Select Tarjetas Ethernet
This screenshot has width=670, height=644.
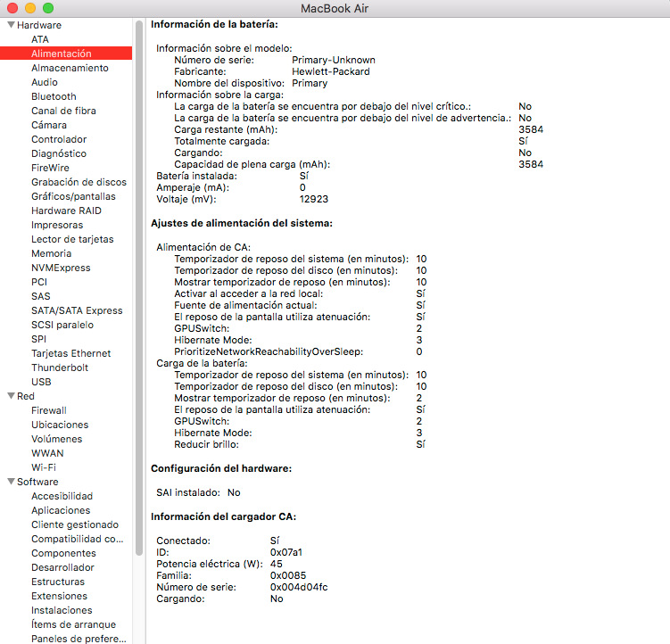coord(71,353)
